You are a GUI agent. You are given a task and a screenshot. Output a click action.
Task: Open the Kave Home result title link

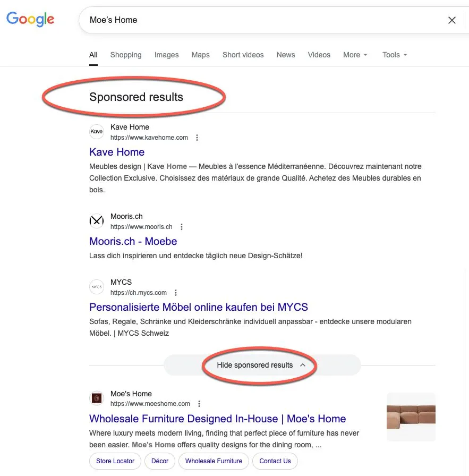[117, 152]
